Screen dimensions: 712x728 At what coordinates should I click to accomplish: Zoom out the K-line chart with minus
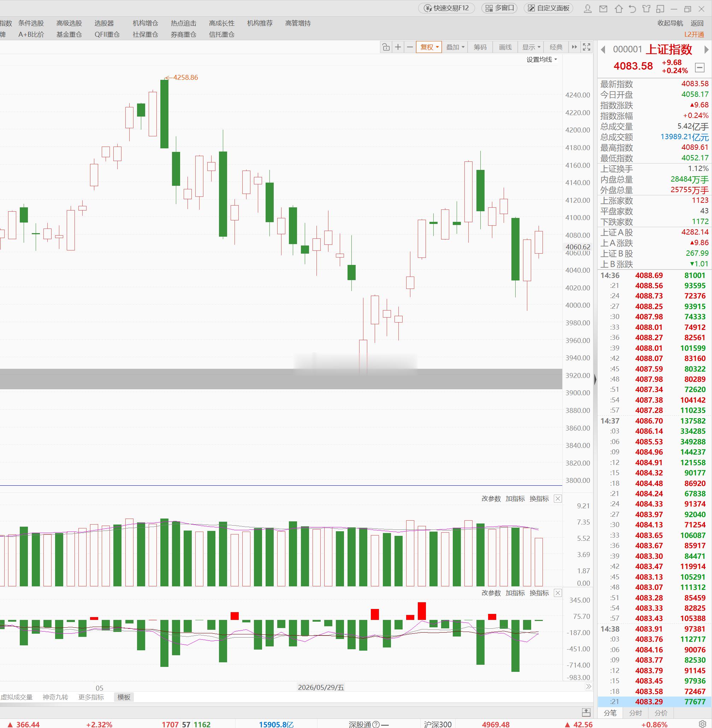tap(410, 47)
